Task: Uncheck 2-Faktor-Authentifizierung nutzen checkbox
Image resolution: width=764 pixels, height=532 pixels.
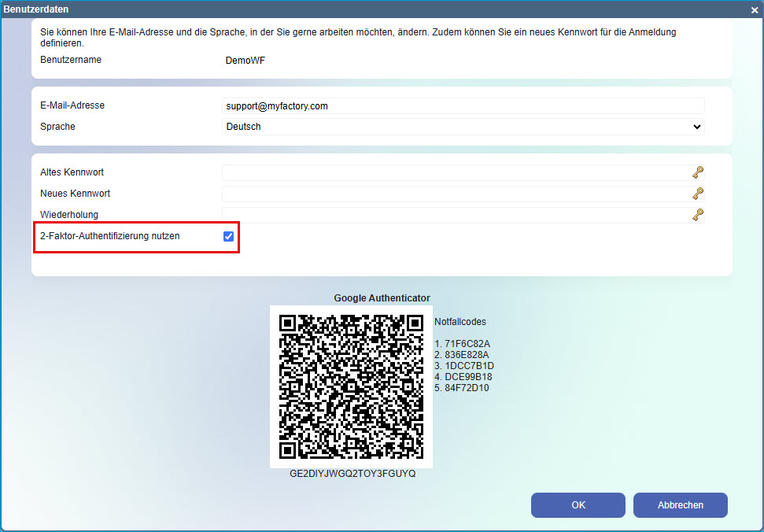Action: click(228, 236)
